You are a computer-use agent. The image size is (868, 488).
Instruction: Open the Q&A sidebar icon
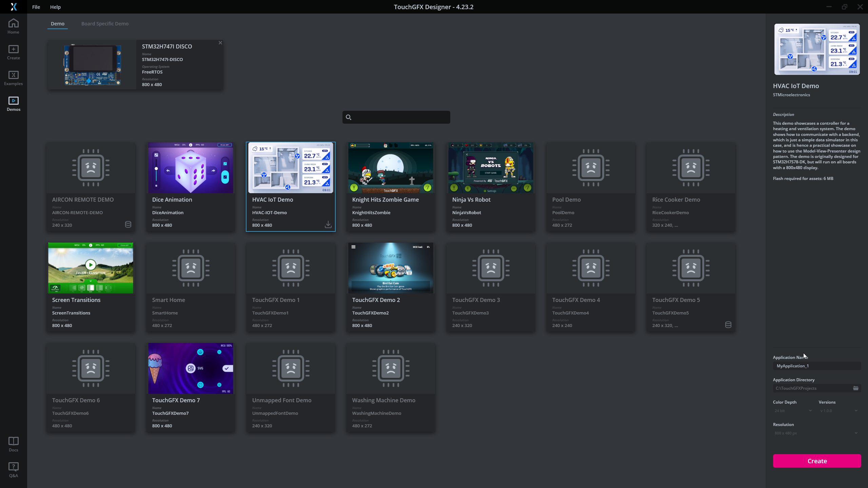point(13,469)
